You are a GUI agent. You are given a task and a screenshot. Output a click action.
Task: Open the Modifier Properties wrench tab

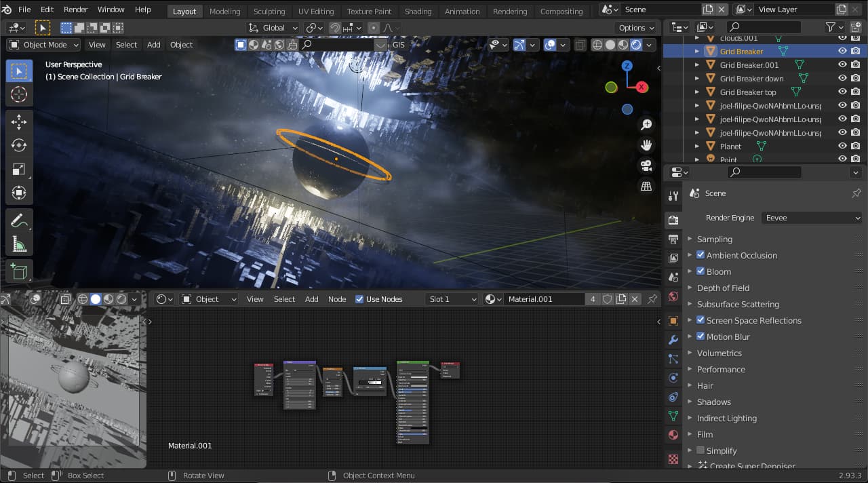pos(673,340)
